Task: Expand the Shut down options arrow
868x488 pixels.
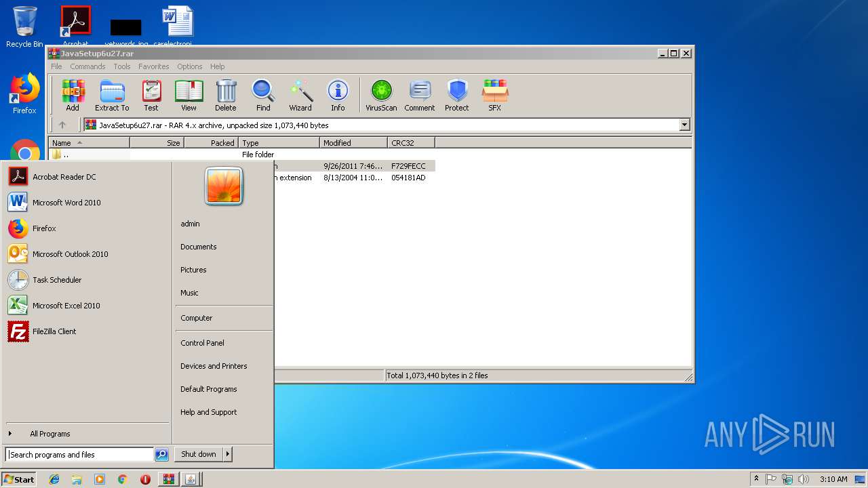Action: click(x=228, y=454)
